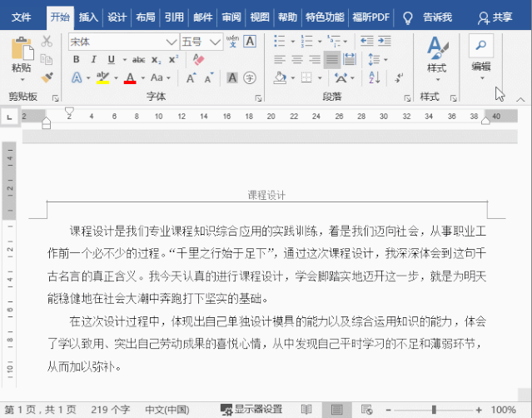Viewport: 532px width, 418px height.
Task: Open Paragraph dialog launcher
Action: coord(407,98)
